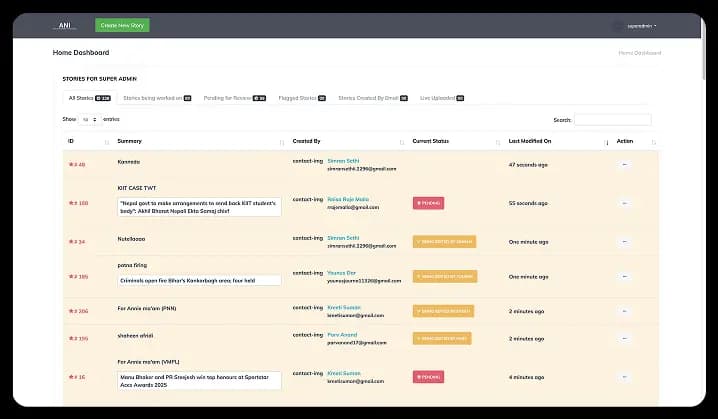Switch to Stories being worked on tab
The image size is (718, 419).
tap(157, 98)
